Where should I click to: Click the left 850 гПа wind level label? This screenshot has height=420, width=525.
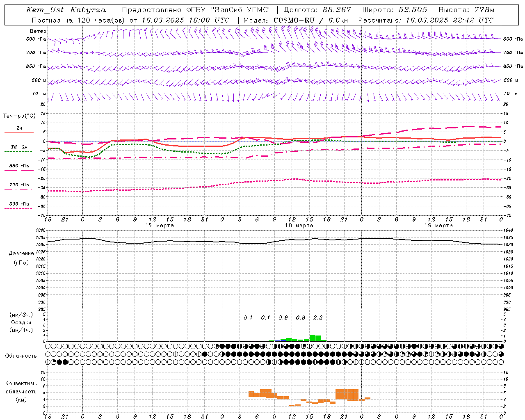(36, 66)
